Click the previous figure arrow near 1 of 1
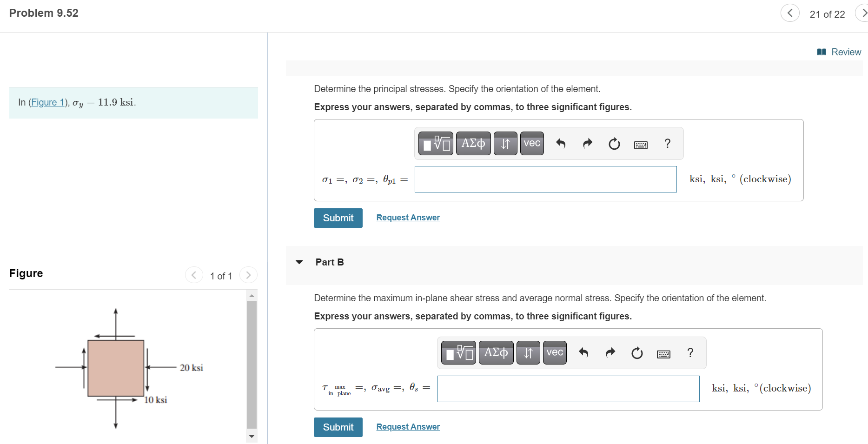868x444 pixels. [194, 275]
